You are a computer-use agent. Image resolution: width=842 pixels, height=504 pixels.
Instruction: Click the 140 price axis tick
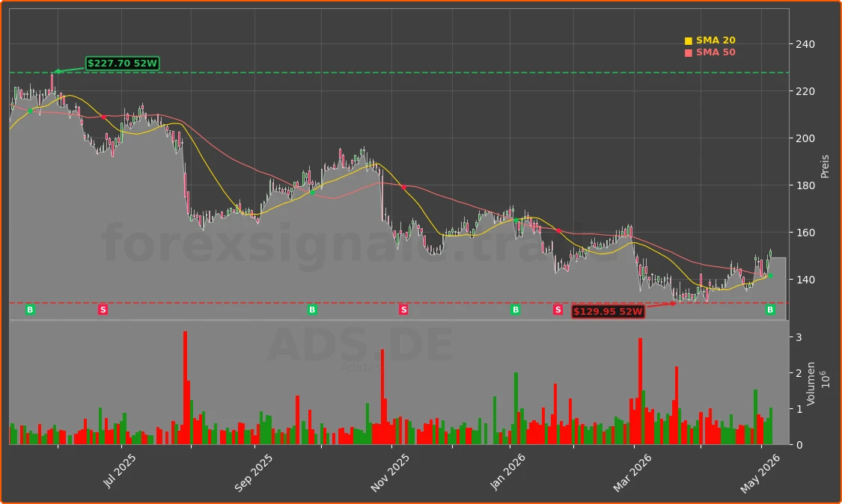pos(805,280)
